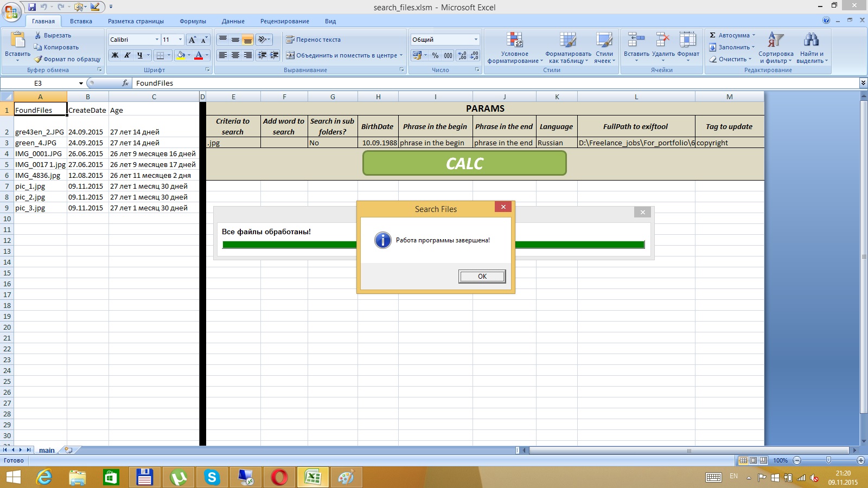Open the Calibri font name dropdown
868x488 pixels.
click(x=157, y=40)
